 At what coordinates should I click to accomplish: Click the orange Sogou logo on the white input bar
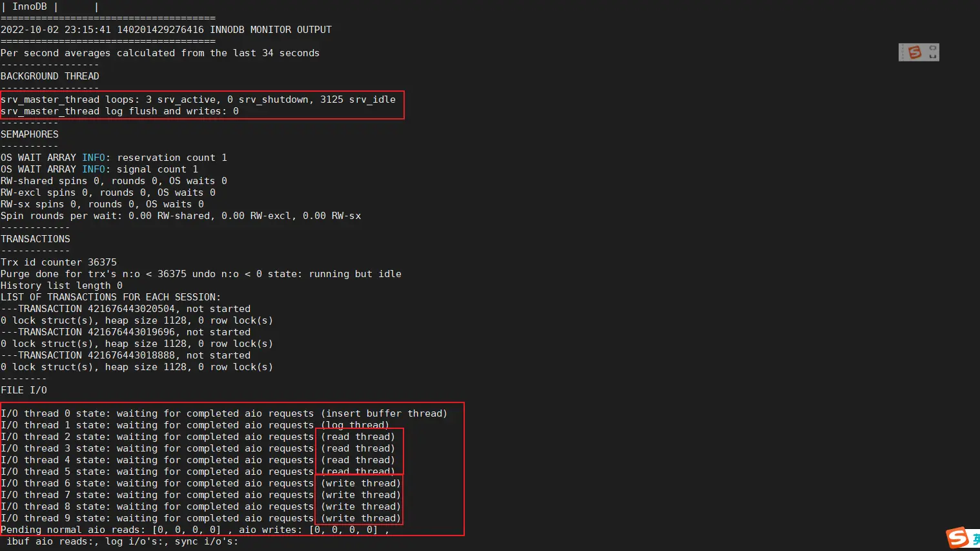pos(957,538)
